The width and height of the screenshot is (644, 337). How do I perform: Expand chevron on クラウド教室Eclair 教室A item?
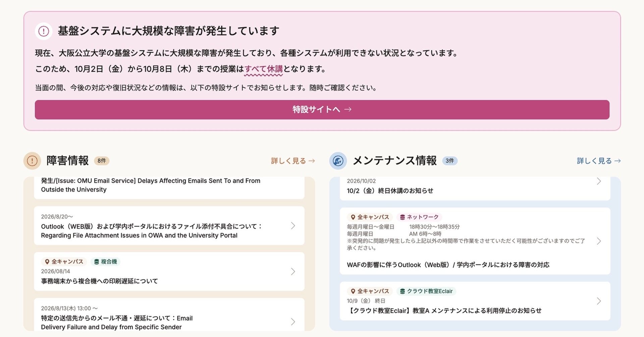(599, 301)
